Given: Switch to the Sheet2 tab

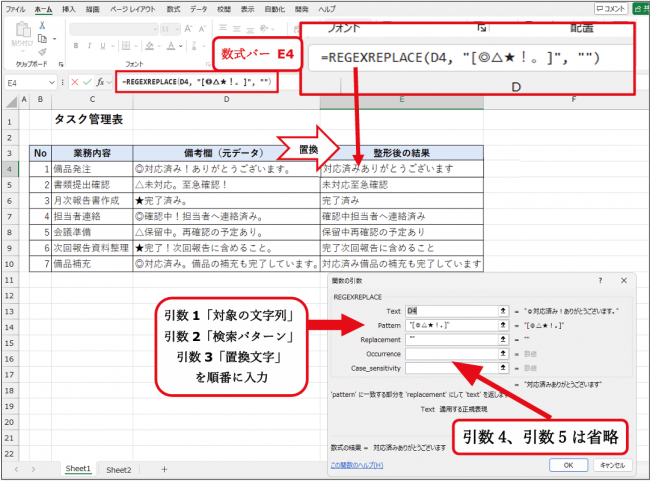Looking at the screenshot, I should pos(119,469).
